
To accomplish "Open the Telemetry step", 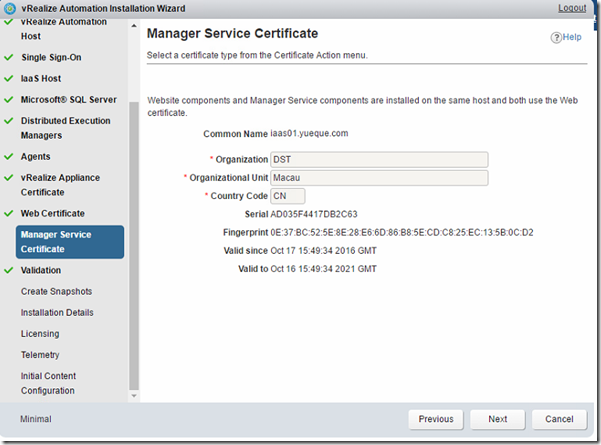I will [x=40, y=355].
